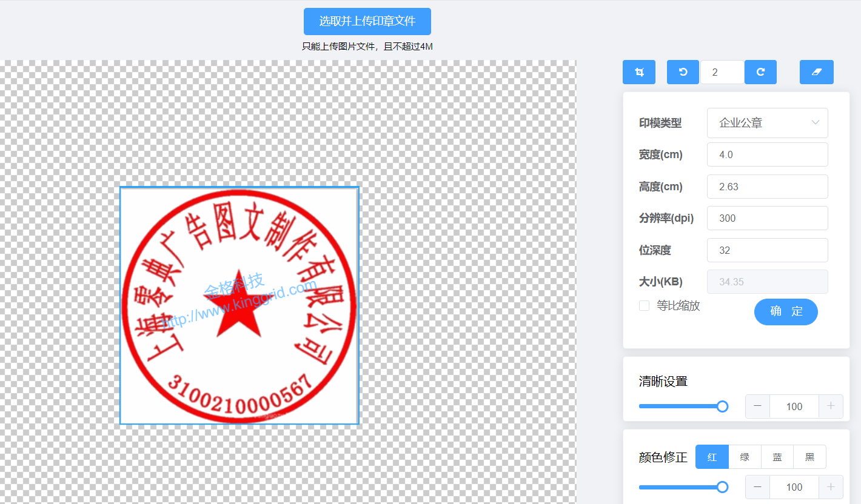Click the rotation angle input field
The height and width of the screenshot is (504, 861).
[x=722, y=72]
